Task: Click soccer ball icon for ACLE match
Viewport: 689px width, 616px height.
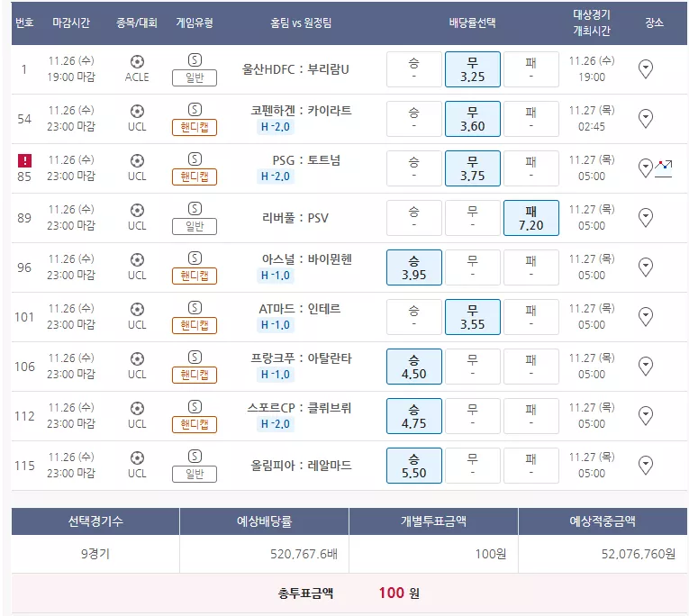Action: tap(137, 61)
